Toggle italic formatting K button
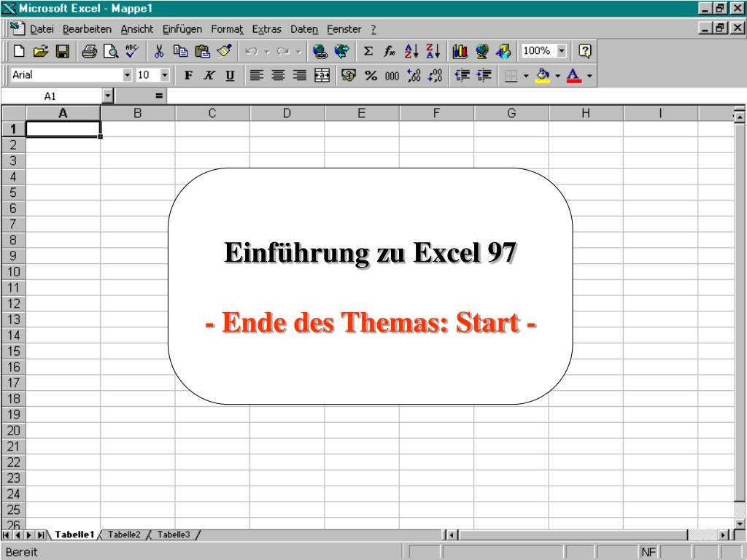This screenshot has height=560, width=747. pos(209,75)
